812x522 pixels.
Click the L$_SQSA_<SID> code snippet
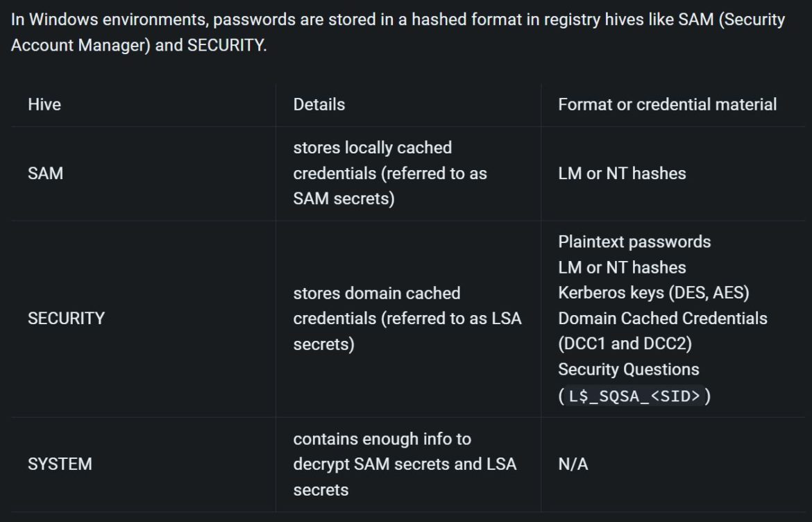(634, 396)
